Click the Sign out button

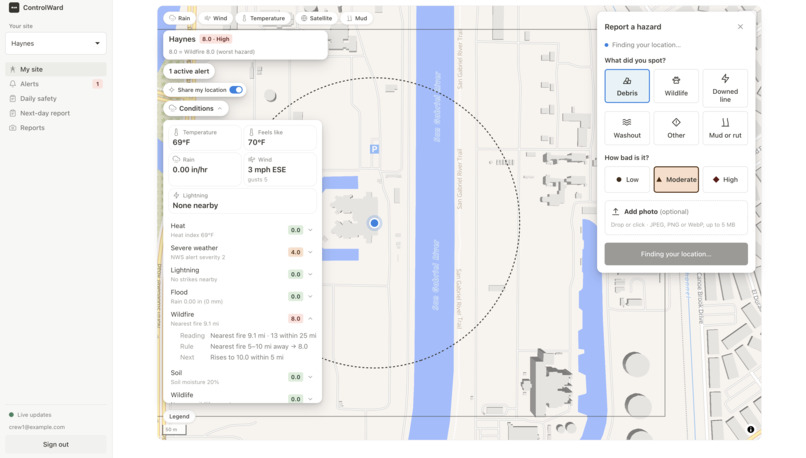[56, 445]
